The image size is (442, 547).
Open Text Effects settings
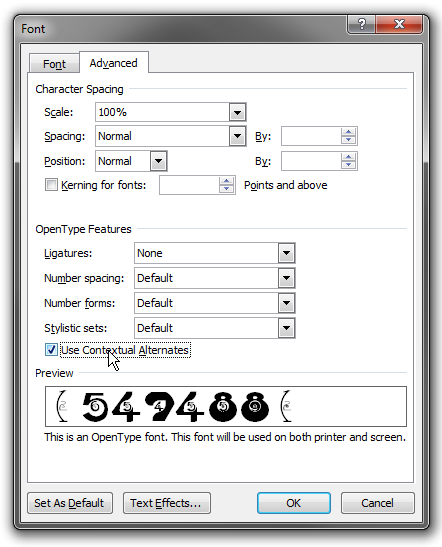click(x=166, y=503)
